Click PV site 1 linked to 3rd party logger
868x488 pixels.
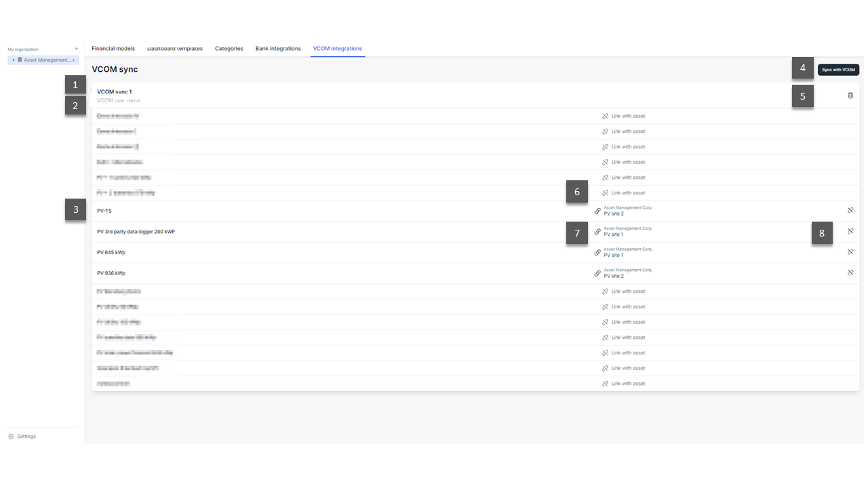click(x=614, y=235)
